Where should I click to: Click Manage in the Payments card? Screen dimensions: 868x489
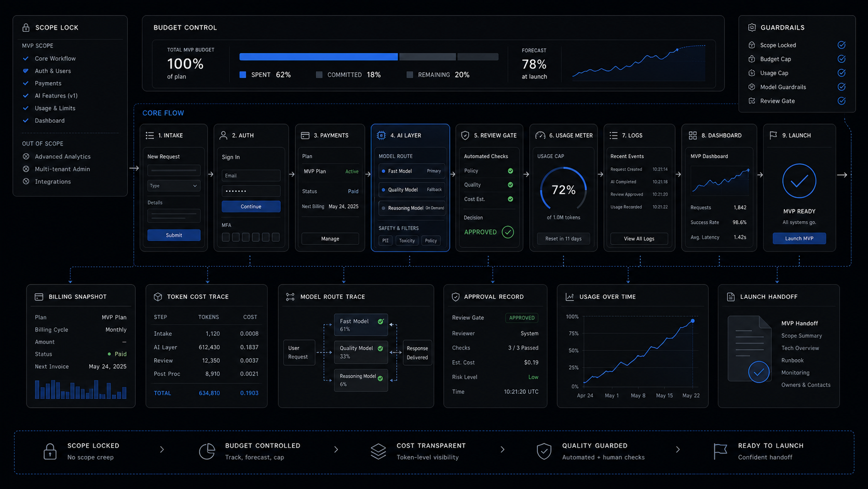pyautogui.click(x=330, y=239)
